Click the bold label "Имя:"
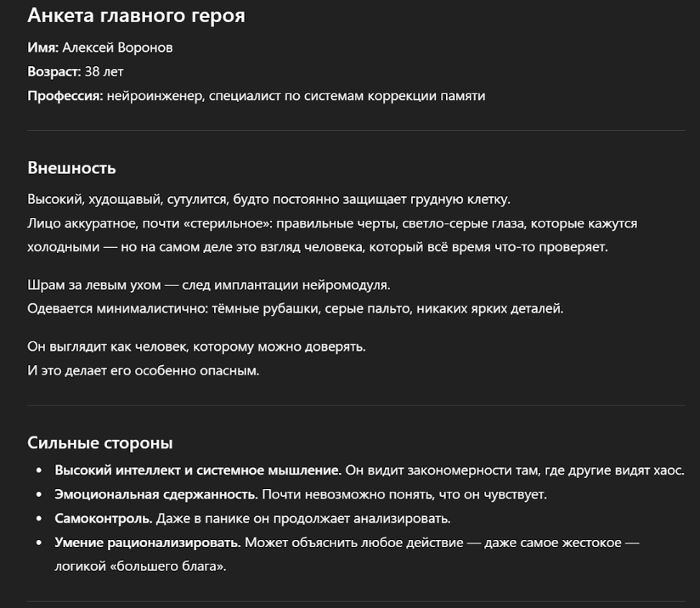This screenshot has width=700, height=608. [42, 48]
